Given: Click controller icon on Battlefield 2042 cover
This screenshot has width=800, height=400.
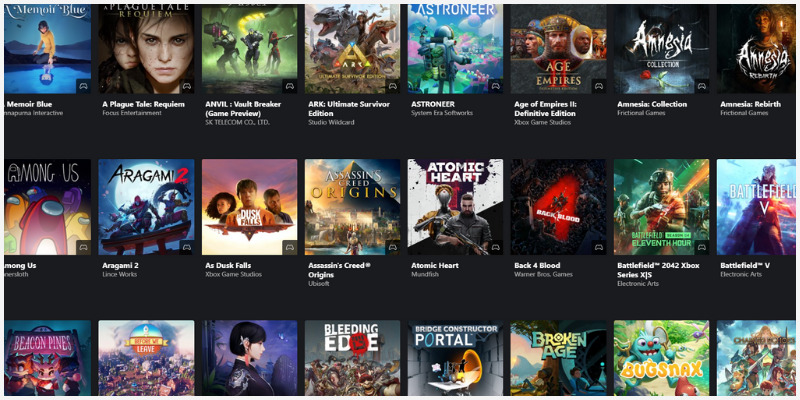Looking at the screenshot, I should 702,247.
